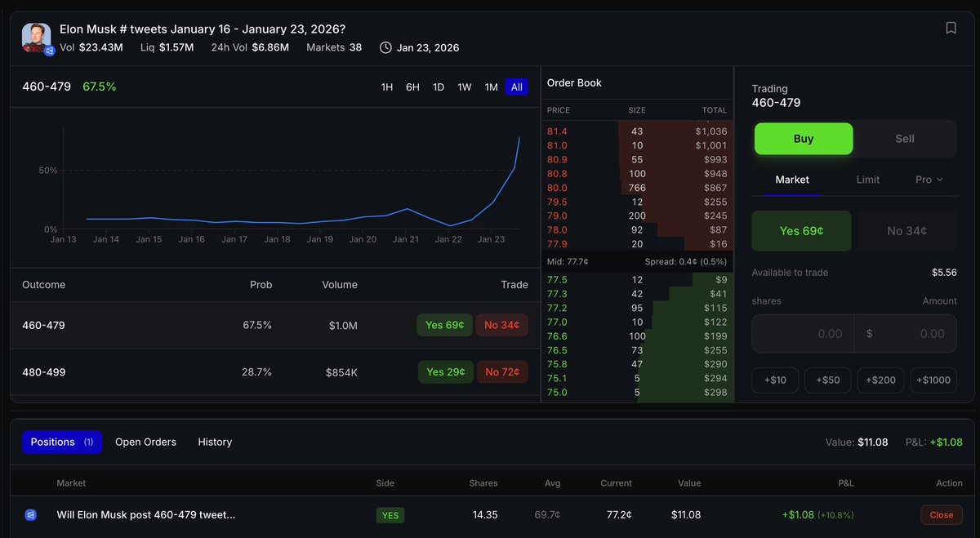Click No 72¢ in the 480-499 row
The width and height of the screenshot is (980, 538).
click(502, 372)
